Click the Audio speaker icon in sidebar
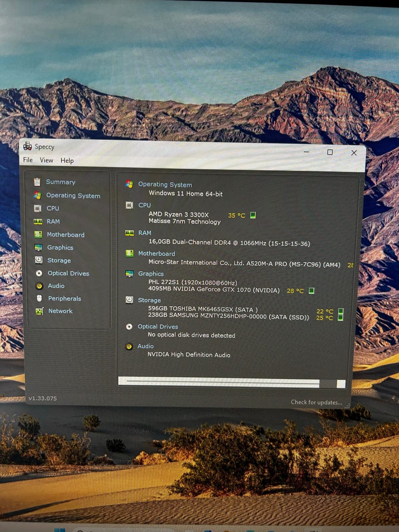This screenshot has width=399, height=532. coord(39,286)
